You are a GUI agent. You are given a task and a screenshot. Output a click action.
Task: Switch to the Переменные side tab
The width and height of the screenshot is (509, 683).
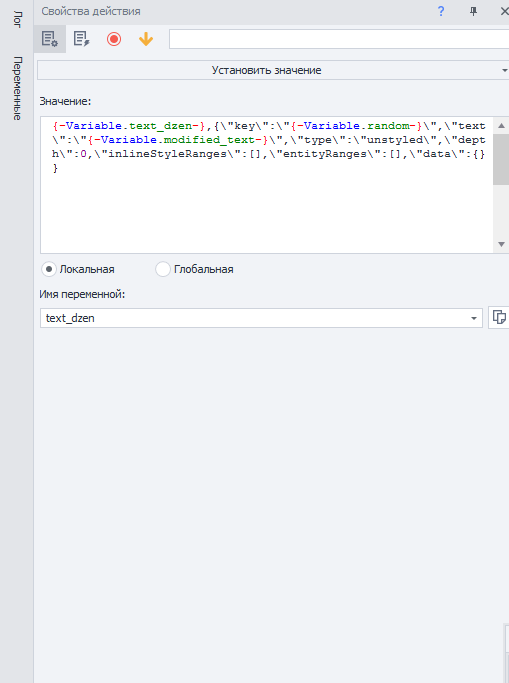click(x=17, y=88)
